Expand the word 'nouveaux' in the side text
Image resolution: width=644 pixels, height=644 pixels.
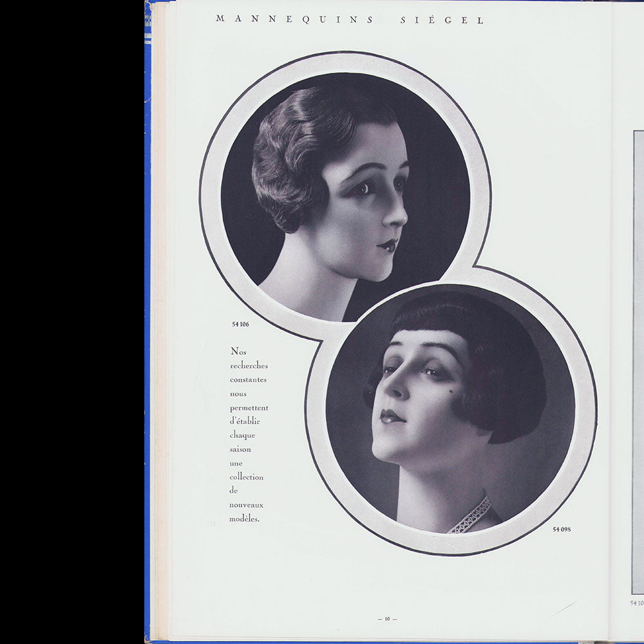point(247,505)
